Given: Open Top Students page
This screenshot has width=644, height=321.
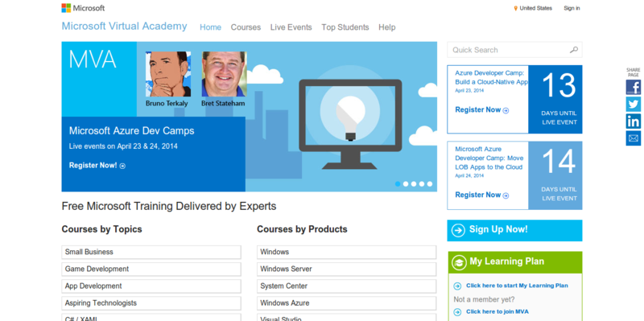Looking at the screenshot, I should [x=345, y=27].
